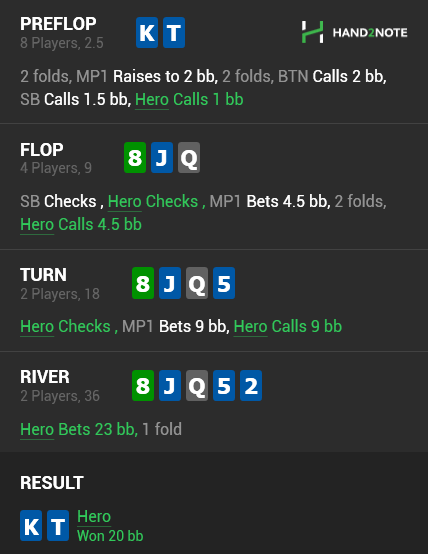Image resolution: width=428 pixels, height=554 pixels.
Task: Click the gray Queen card on flop
Action: (189, 158)
